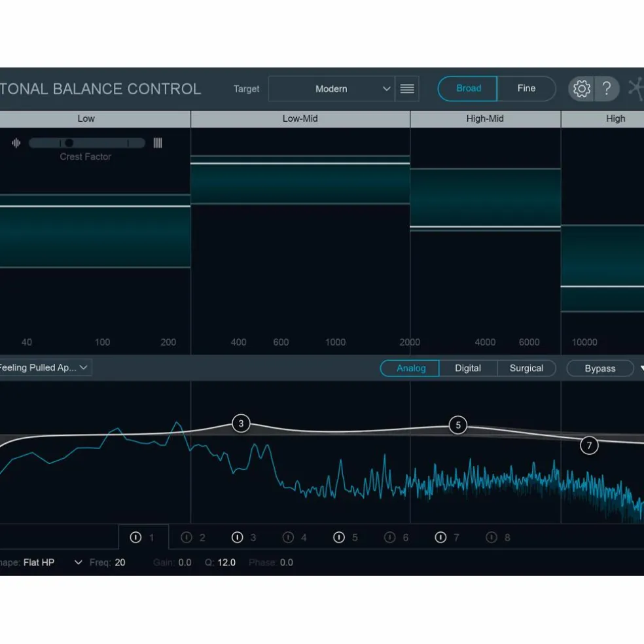Click the compressed bars icon right of Crest Factor
Viewport: 644px width, 644px height.
tap(158, 143)
